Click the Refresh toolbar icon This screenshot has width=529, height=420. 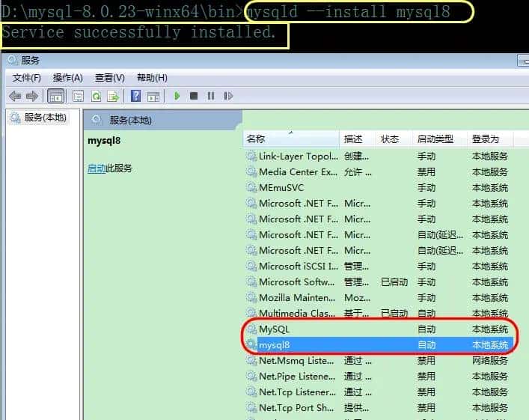pos(97,97)
